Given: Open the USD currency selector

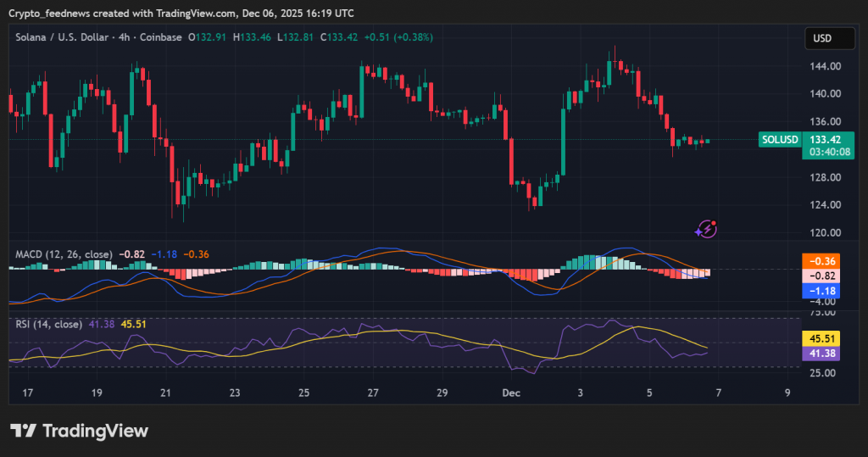Looking at the screenshot, I should point(821,38).
